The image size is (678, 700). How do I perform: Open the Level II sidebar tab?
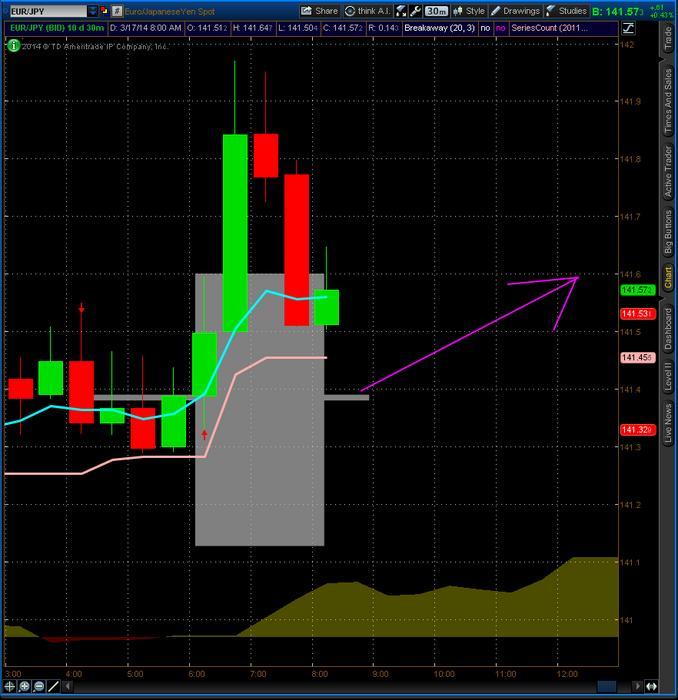click(668, 375)
